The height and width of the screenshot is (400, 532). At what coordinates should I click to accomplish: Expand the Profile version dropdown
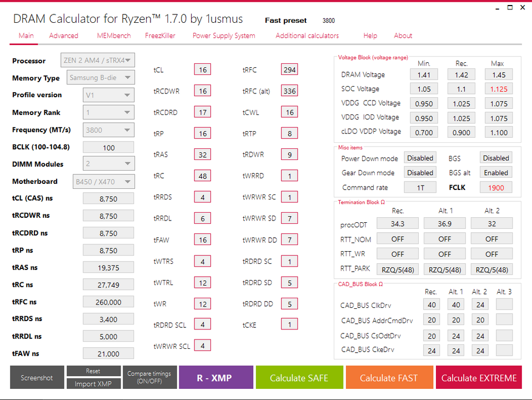[x=109, y=95]
